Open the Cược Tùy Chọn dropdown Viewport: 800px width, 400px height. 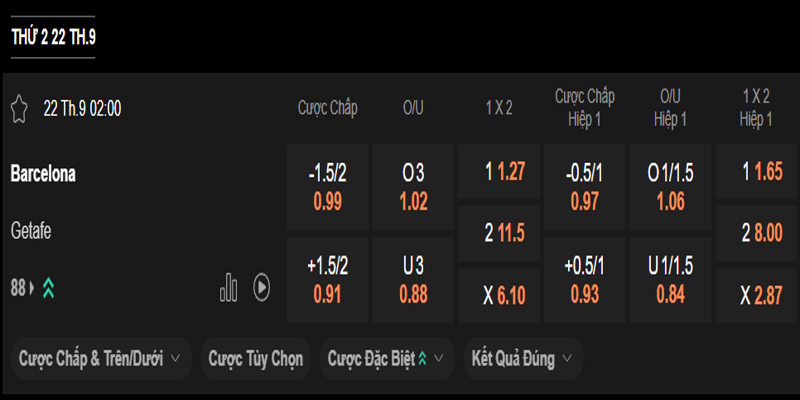256,357
